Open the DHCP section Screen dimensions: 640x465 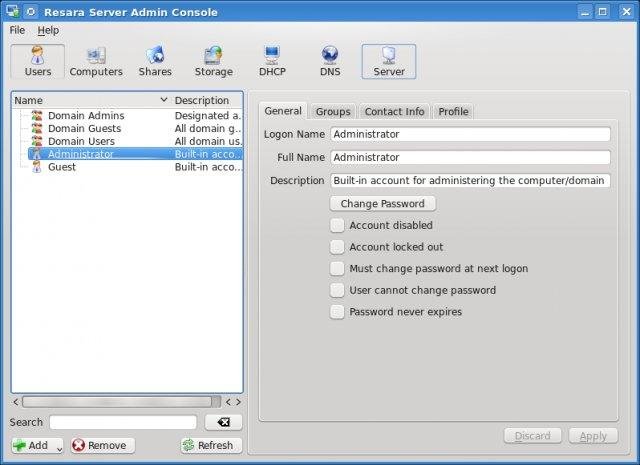click(x=272, y=62)
